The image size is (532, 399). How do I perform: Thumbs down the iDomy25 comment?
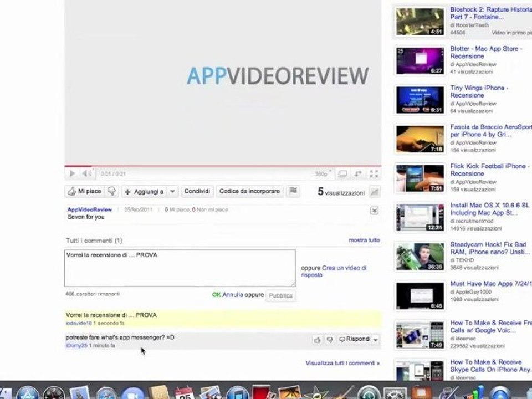(329, 340)
